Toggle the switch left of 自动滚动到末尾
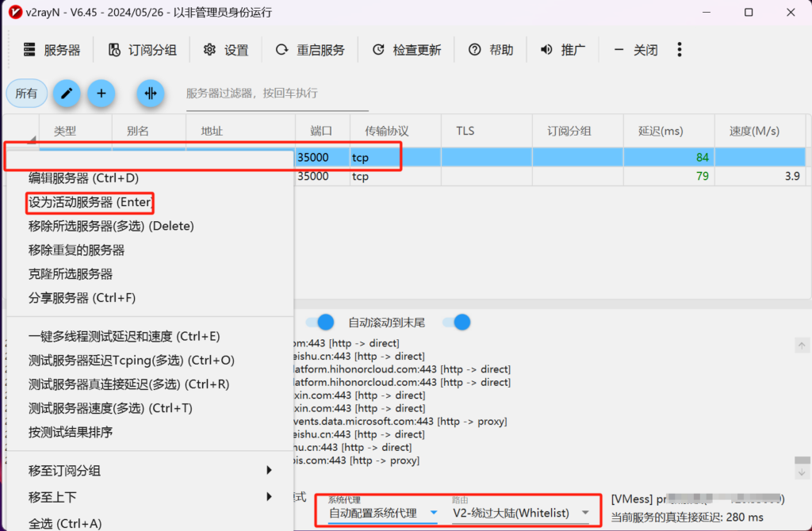Screen dimensions: 812x531 tap(320, 322)
